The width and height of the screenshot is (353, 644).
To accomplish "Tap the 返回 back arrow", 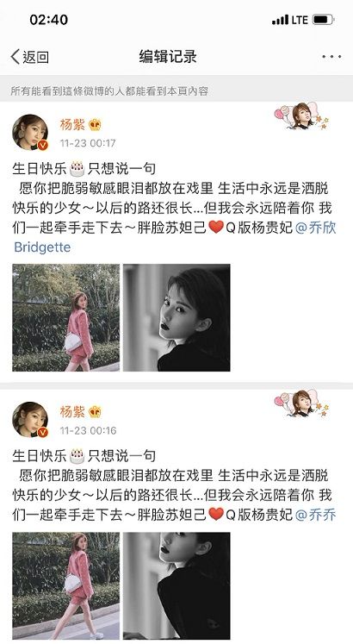I will click(x=29, y=57).
